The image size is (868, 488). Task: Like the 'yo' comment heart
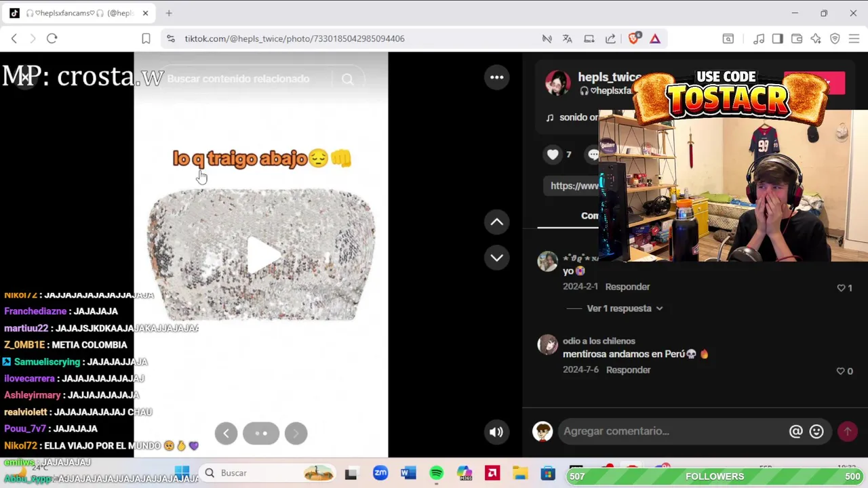(x=841, y=288)
